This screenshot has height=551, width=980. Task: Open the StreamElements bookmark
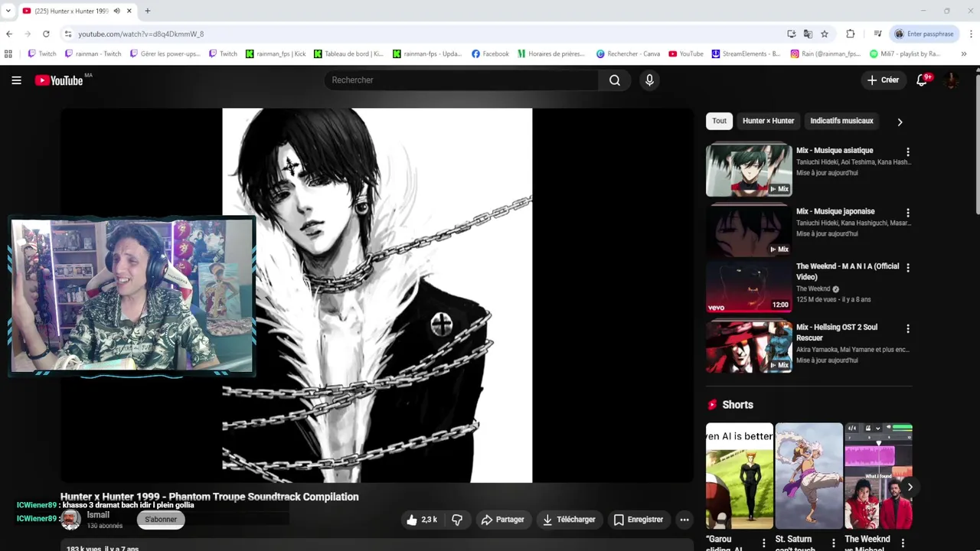(x=746, y=54)
